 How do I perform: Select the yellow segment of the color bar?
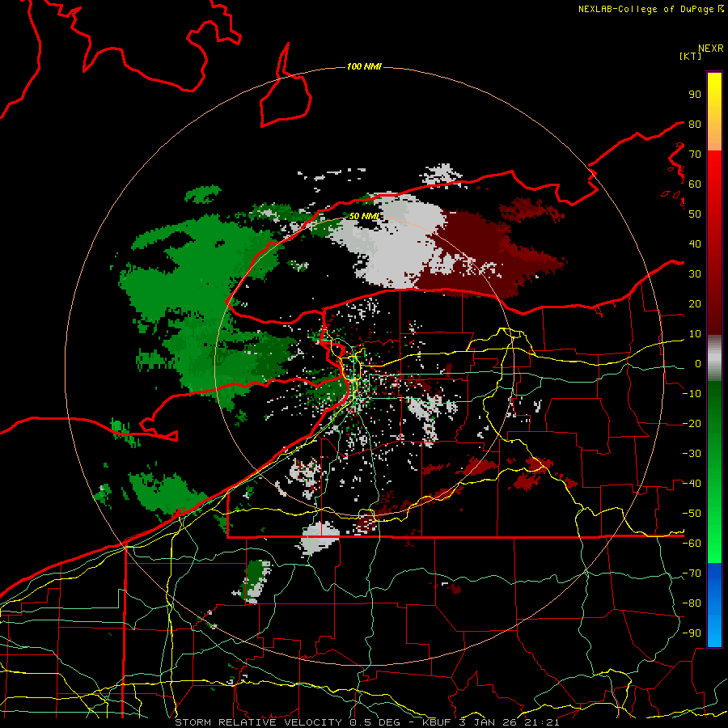click(714, 91)
